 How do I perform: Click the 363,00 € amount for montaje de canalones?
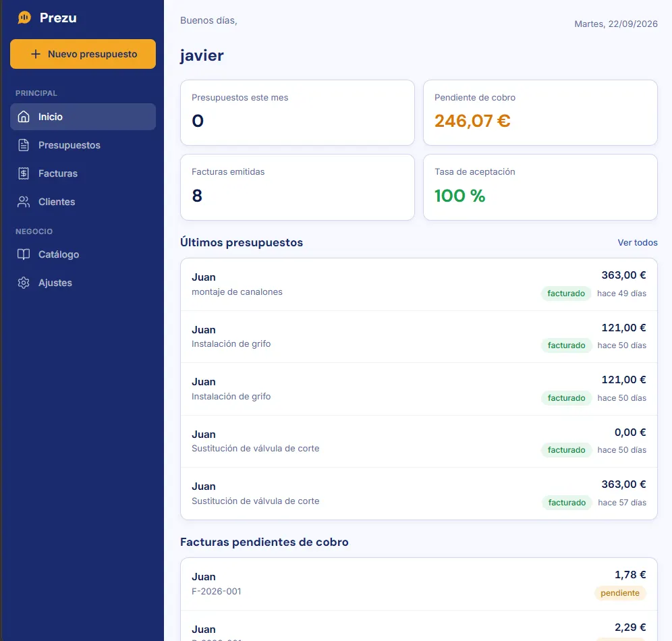[623, 275]
